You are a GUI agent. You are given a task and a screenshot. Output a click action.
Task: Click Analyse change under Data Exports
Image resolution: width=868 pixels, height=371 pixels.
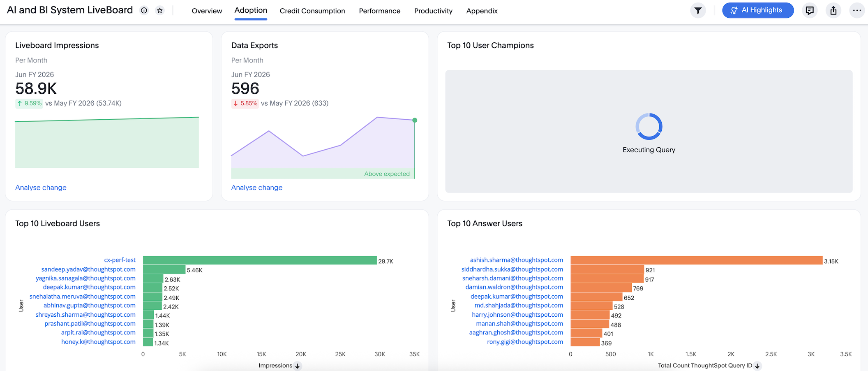pyautogui.click(x=257, y=188)
